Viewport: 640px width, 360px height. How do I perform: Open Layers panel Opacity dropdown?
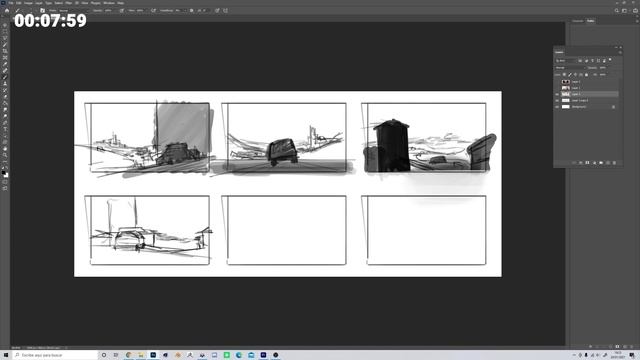(x=604, y=68)
